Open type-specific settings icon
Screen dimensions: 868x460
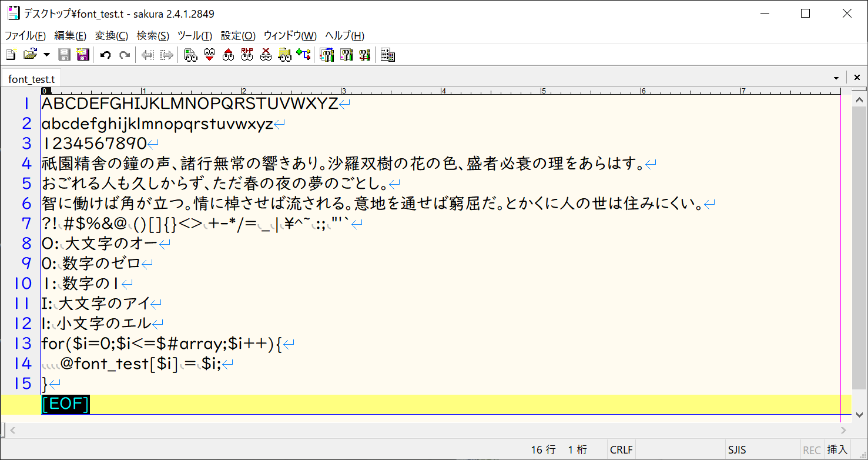pyautogui.click(x=346, y=55)
